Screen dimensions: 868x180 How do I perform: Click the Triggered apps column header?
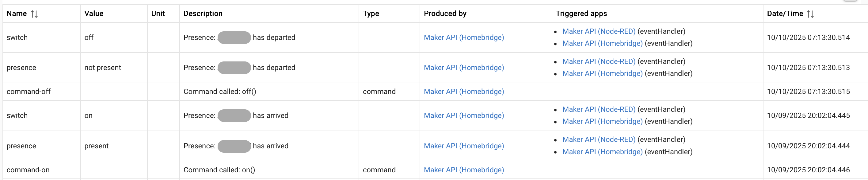click(581, 14)
